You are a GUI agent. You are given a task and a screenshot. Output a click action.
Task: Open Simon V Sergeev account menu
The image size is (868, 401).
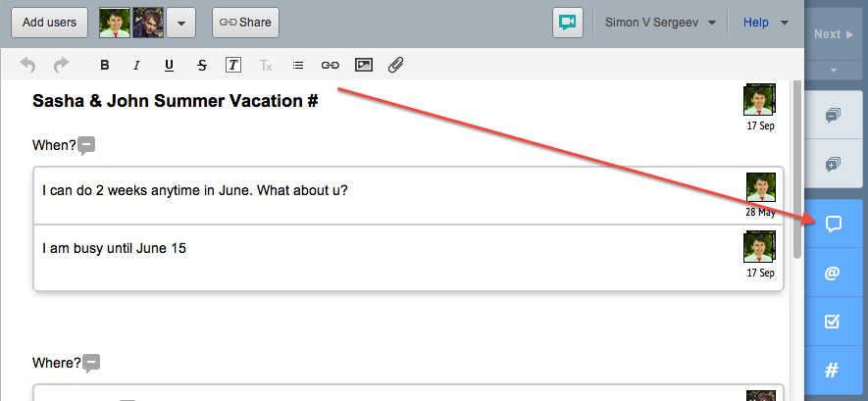tap(660, 23)
